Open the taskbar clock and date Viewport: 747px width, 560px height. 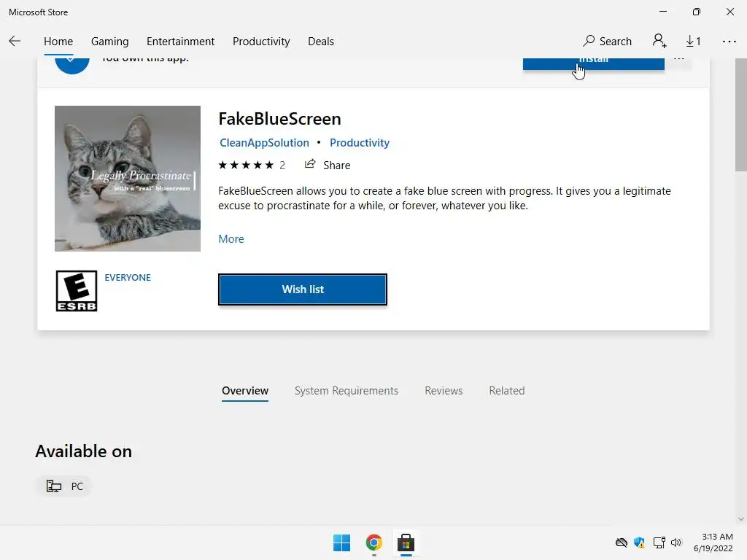click(713, 542)
